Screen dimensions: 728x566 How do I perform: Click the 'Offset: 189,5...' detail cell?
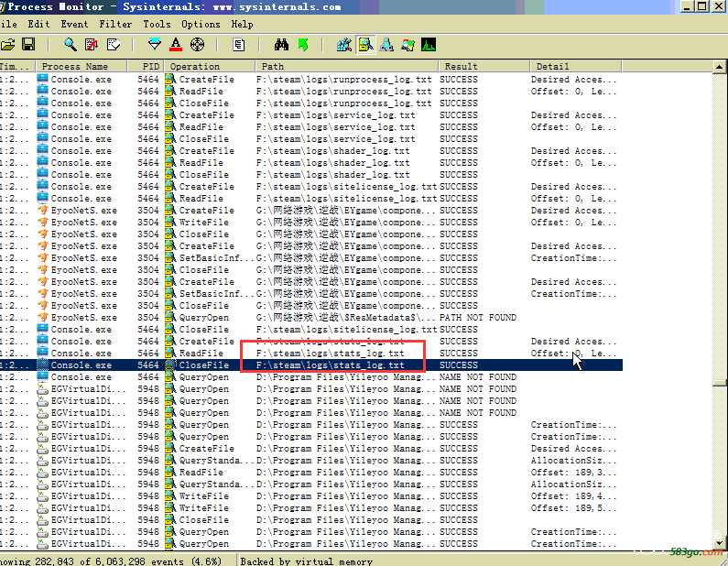[574, 508]
